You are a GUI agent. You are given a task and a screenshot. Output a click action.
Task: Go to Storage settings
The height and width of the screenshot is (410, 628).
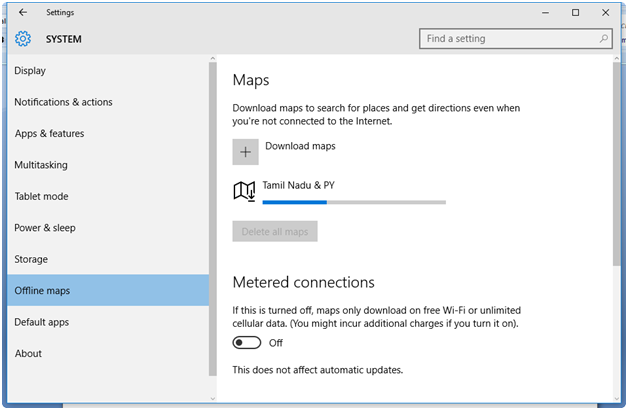pos(31,259)
